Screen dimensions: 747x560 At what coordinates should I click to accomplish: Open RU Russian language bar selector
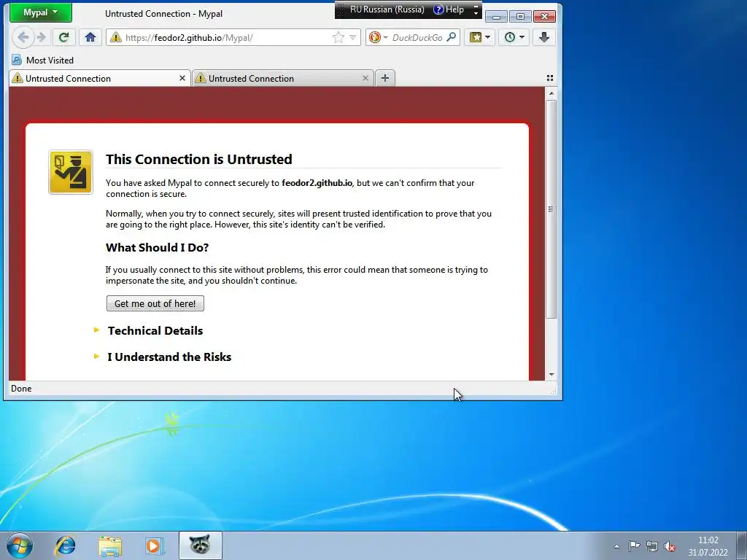(x=387, y=9)
